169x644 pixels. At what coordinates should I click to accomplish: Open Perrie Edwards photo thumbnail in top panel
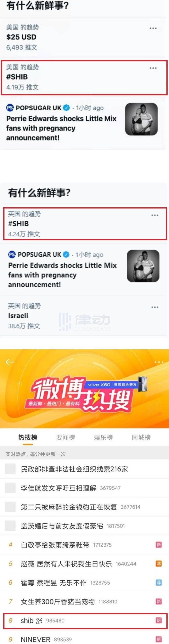tap(141, 120)
